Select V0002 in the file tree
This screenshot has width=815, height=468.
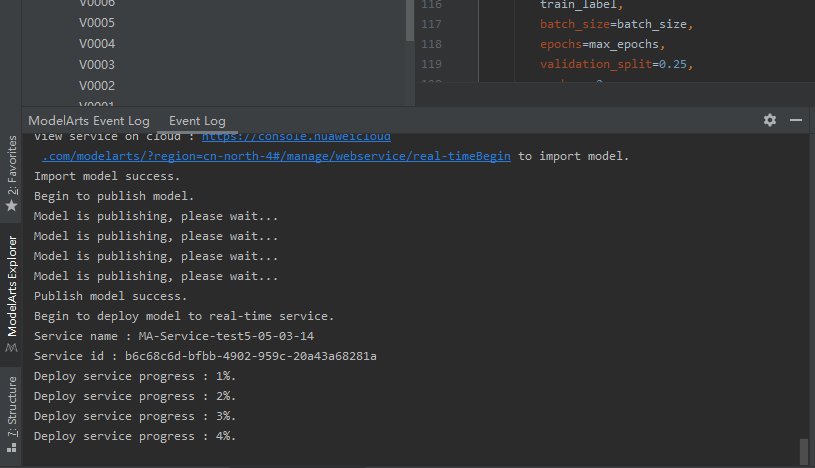click(97, 86)
